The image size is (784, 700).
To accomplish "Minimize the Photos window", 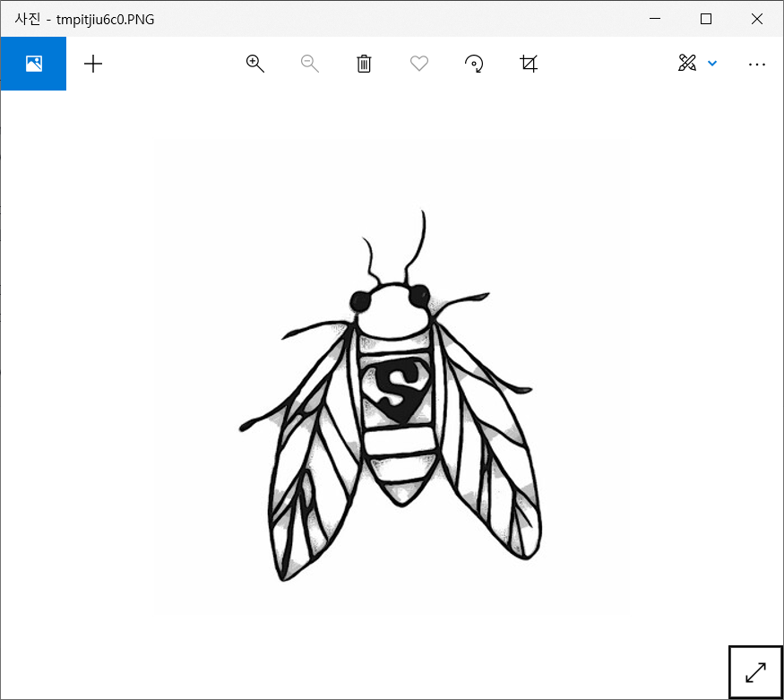I will click(x=655, y=19).
